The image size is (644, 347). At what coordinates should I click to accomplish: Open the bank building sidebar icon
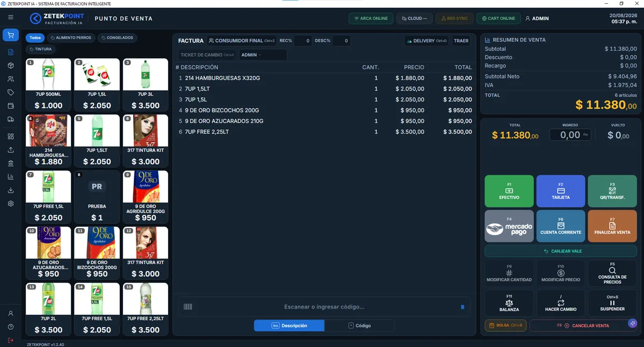[x=11, y=163]
